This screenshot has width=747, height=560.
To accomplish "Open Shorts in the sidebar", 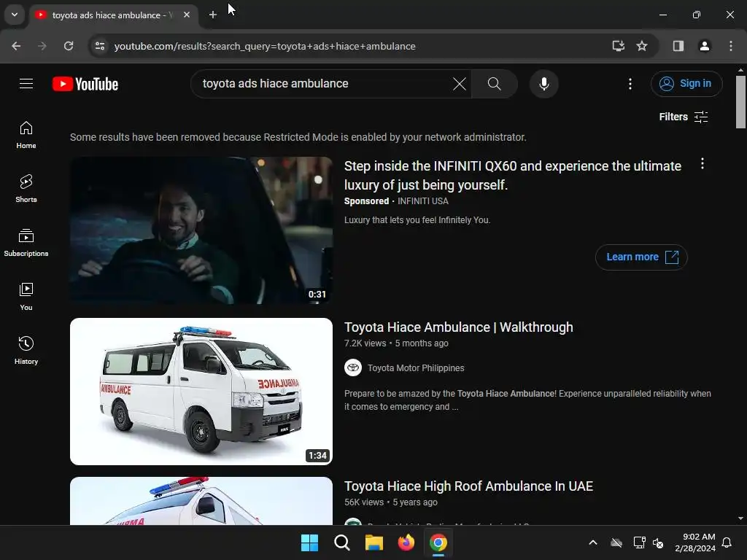I will 26,189.
